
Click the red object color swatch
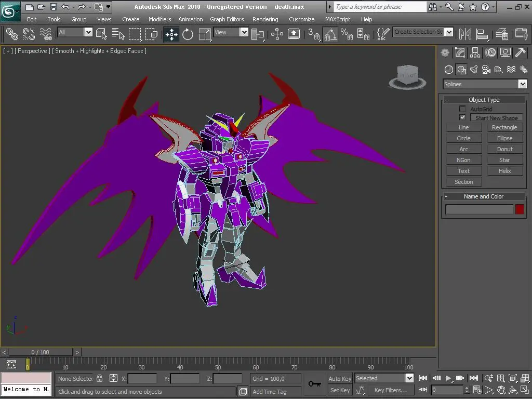click(x=520, y=209)
